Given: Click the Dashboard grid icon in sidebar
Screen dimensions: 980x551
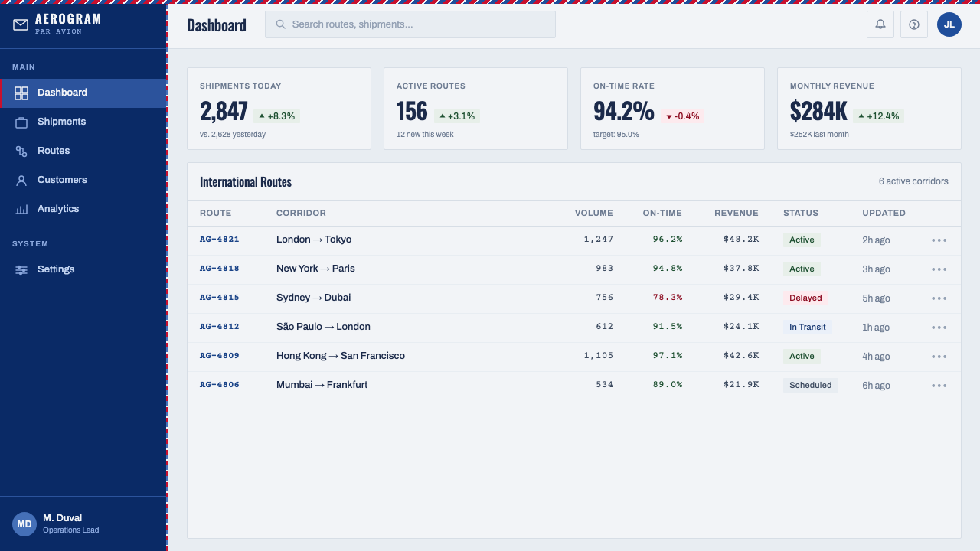Looking at the screenshot, I should 21,93.
